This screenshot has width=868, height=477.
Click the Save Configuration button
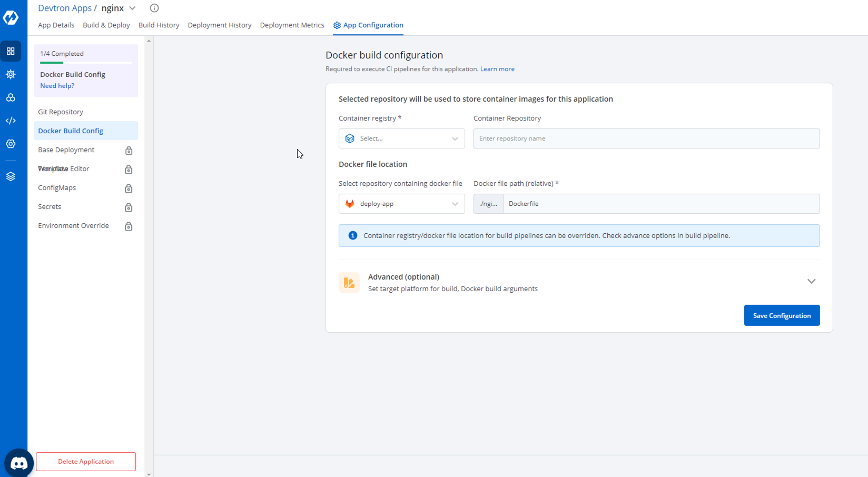(x=782, y=315)
